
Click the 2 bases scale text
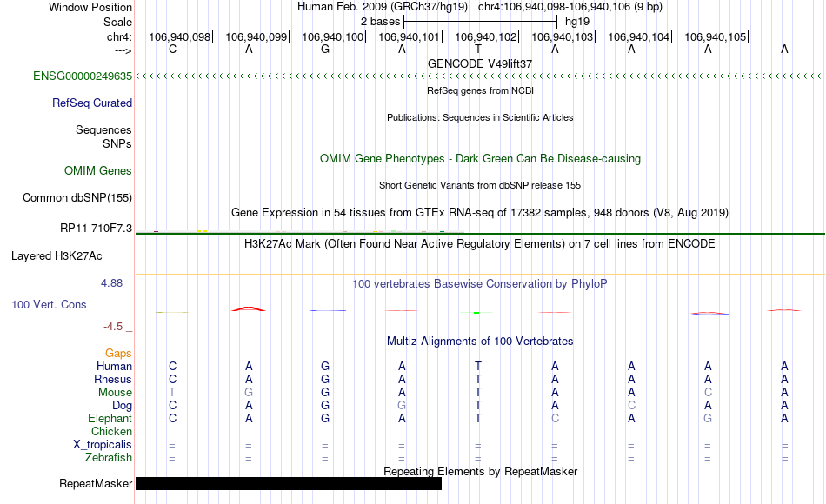tap(380, 22)
